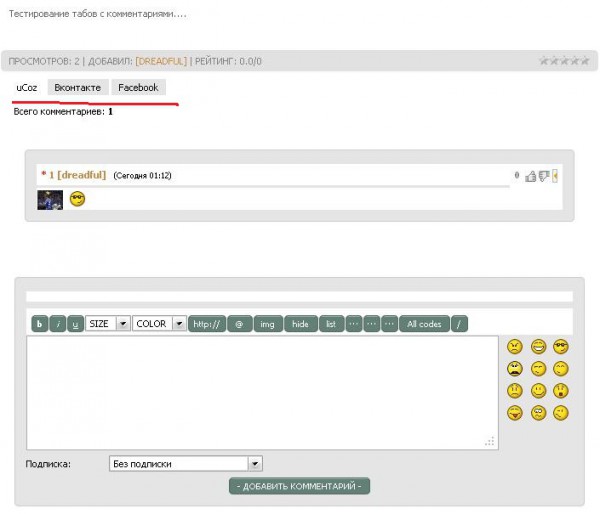600x514 pixels.
Task: Grab the text area resize handle
Action: point(490,441)
